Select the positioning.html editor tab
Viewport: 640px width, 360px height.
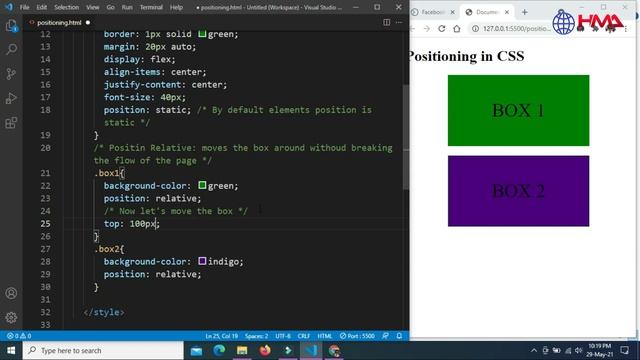[x=59, y=22]
